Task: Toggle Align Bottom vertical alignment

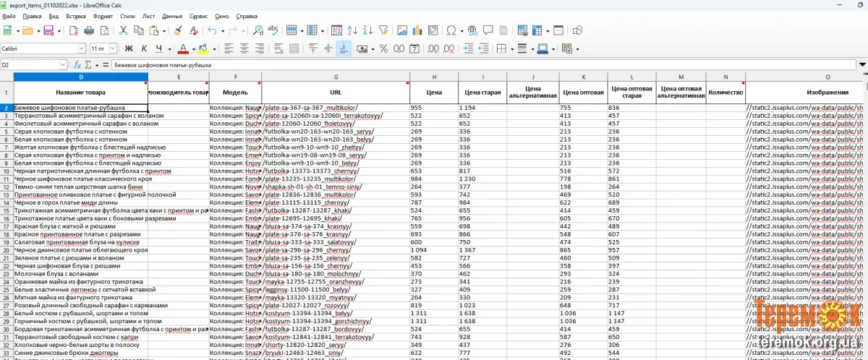Action: 344,48
